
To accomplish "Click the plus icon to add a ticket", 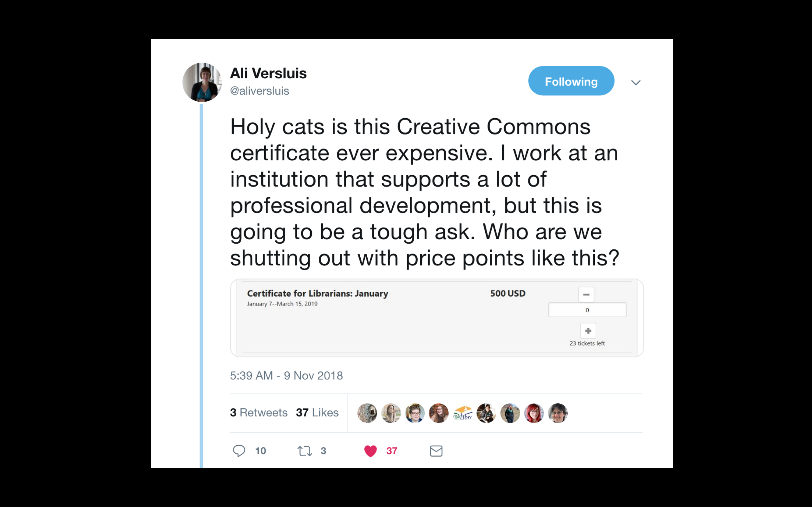I will [x=588, y=331].
